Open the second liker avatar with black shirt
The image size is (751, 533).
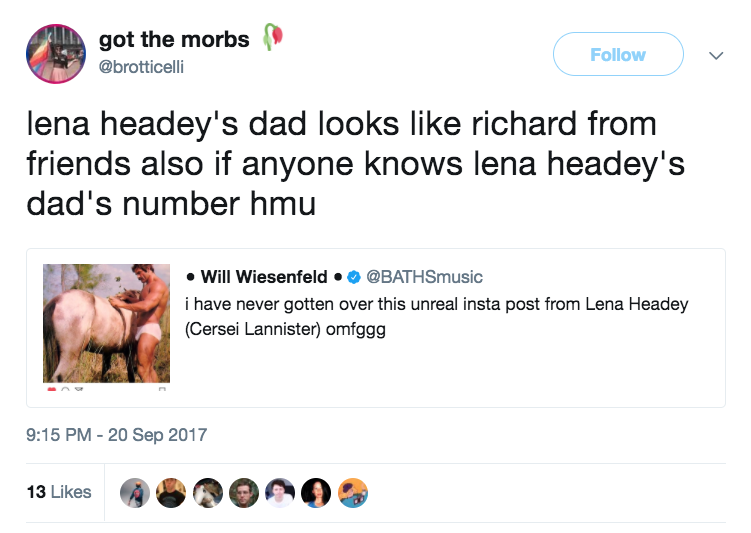[x=171, y=492]
